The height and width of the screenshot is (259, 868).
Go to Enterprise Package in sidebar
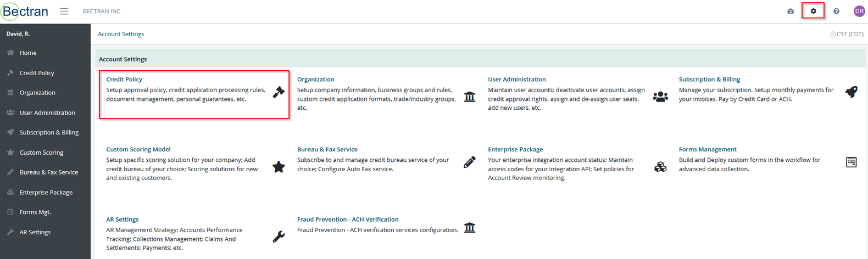click(x=45, y=192)
